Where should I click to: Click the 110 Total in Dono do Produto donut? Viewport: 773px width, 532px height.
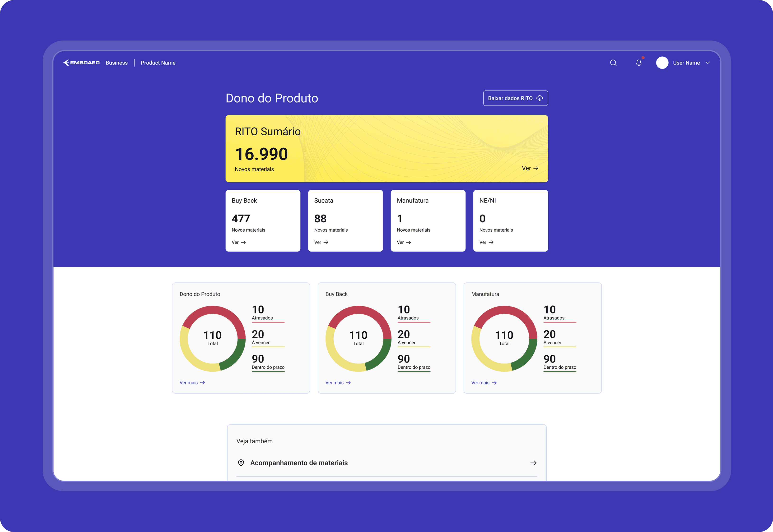coord(212,338)
